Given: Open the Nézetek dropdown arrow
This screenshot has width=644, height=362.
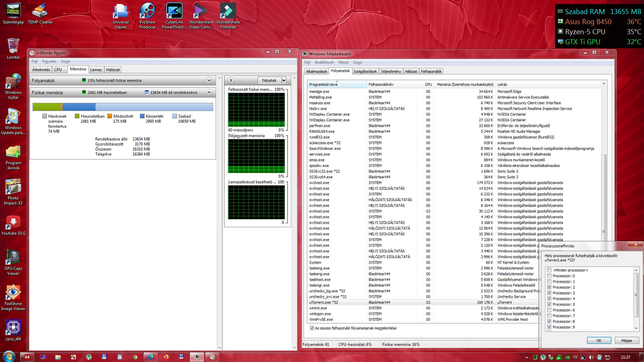Looking at the screenshot, I should pyautogui.click(x=284, y=80).
